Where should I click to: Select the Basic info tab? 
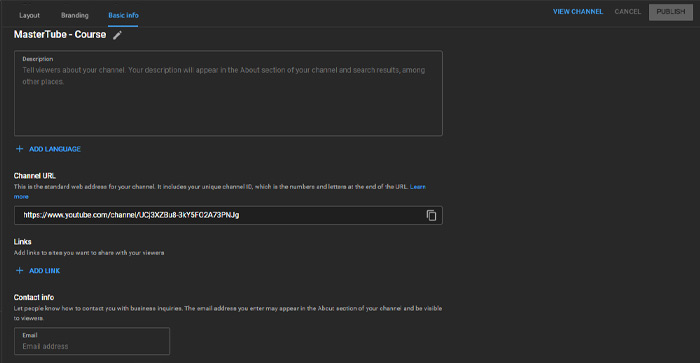coord(123,15)
